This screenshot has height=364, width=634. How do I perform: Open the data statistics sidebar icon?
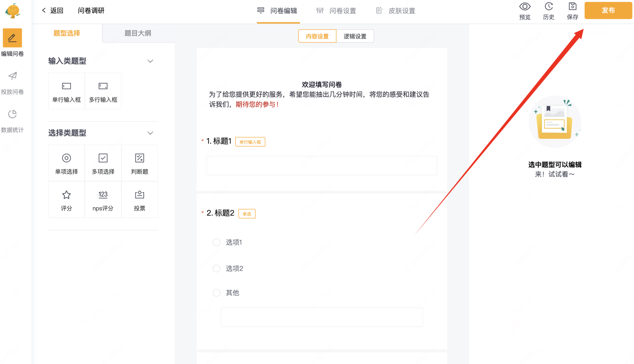[12, 114]
